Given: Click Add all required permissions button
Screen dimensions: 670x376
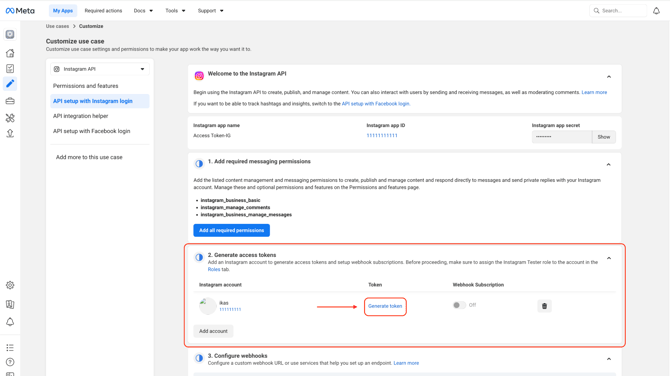Looking at the screenshot, I should [x=232, y=230].
